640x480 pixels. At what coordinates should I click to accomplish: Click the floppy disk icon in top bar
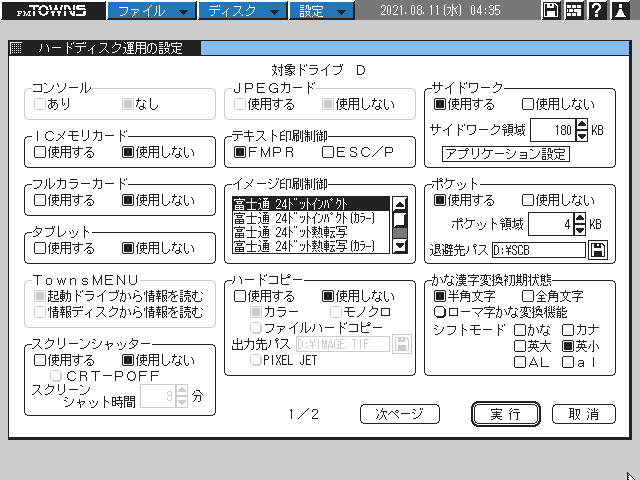pyautogui.click(x=551, y=10)
